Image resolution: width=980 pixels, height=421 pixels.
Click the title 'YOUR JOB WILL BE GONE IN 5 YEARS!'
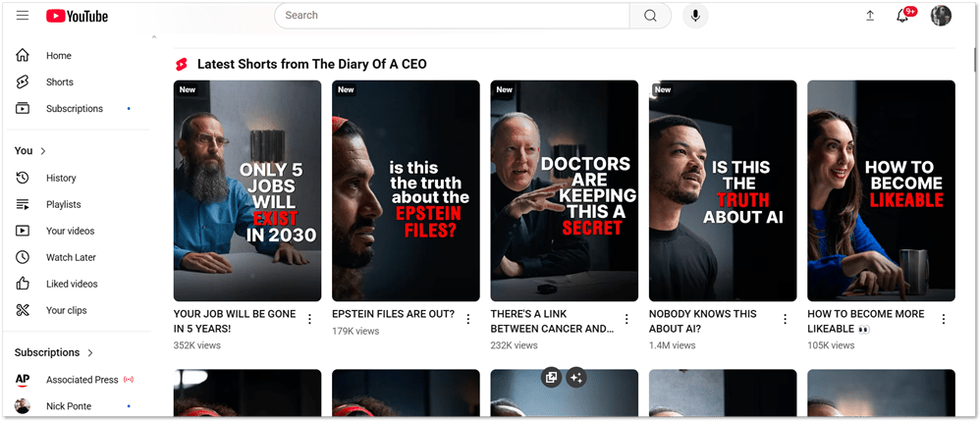(235, 321)
